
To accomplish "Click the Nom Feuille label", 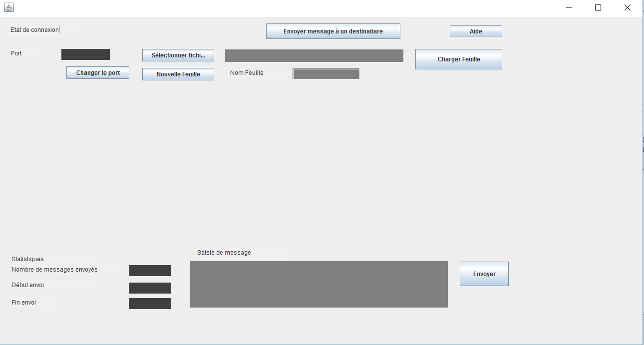I will (246, 72).
